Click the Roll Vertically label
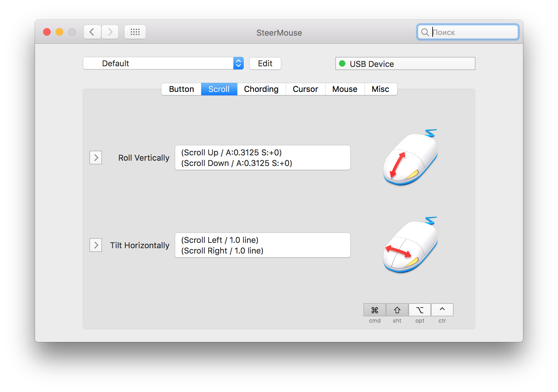This screenshot has width=558, height=392. (x=144, y=158)
